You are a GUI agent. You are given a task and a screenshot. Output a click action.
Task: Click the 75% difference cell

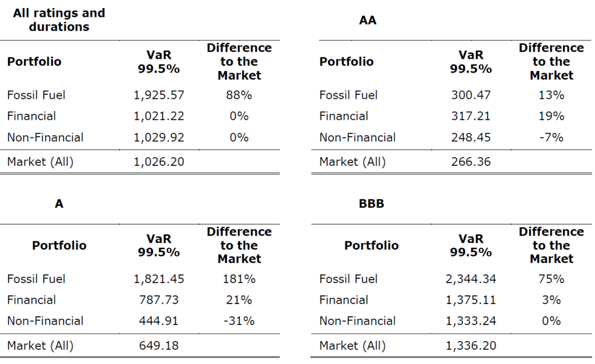pos(551,279)
